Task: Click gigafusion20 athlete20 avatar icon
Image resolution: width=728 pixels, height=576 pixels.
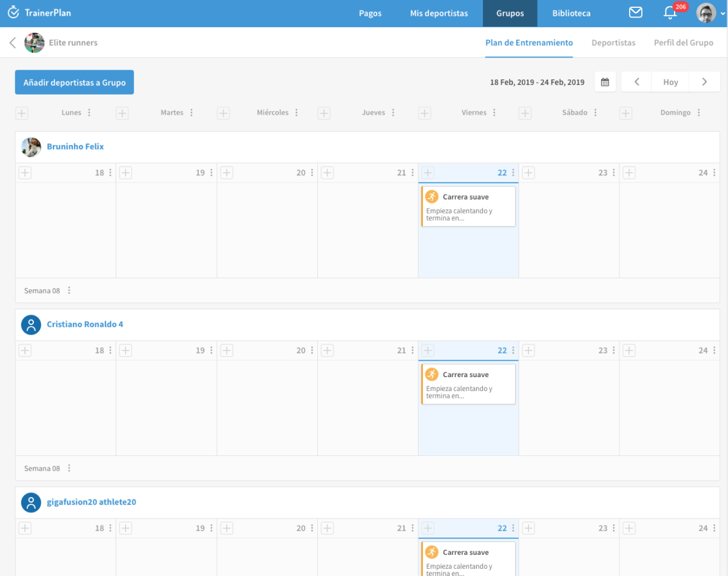Action: 31,502
